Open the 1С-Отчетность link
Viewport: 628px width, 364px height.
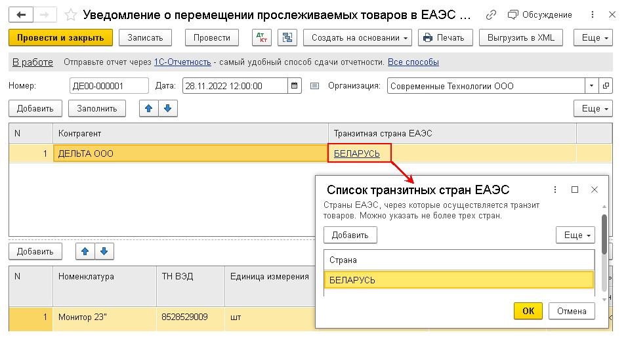pos(182,62)
